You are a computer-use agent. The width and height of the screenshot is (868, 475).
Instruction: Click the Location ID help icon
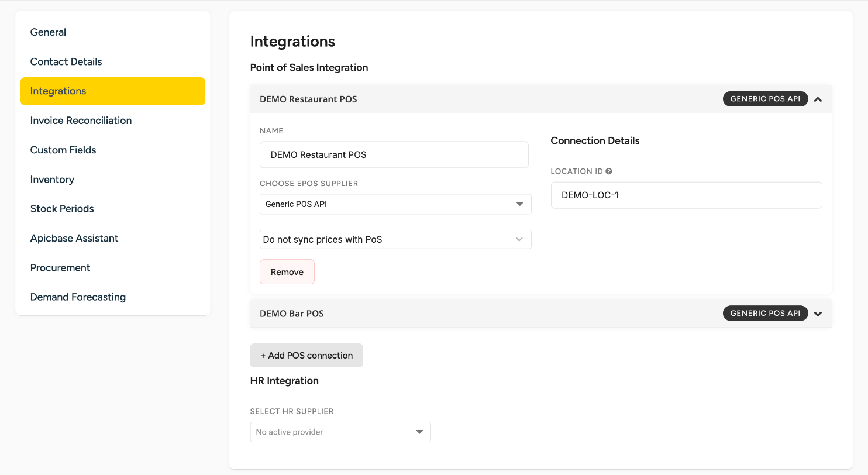(609, 171)
